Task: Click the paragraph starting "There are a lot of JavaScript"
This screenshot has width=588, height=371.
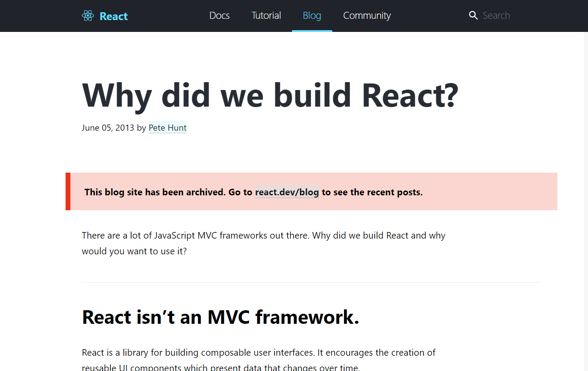Action: [264, 243]
